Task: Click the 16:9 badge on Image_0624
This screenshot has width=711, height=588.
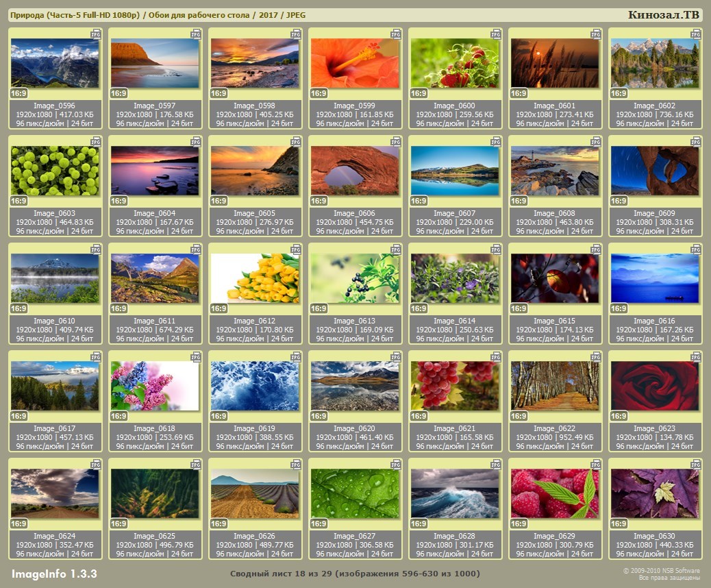Action: [x=18, y=524]
